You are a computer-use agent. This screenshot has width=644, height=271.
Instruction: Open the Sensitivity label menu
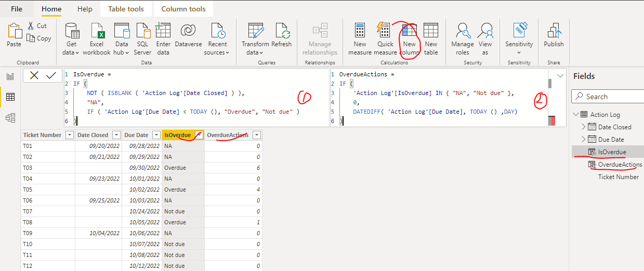[519, 39]
